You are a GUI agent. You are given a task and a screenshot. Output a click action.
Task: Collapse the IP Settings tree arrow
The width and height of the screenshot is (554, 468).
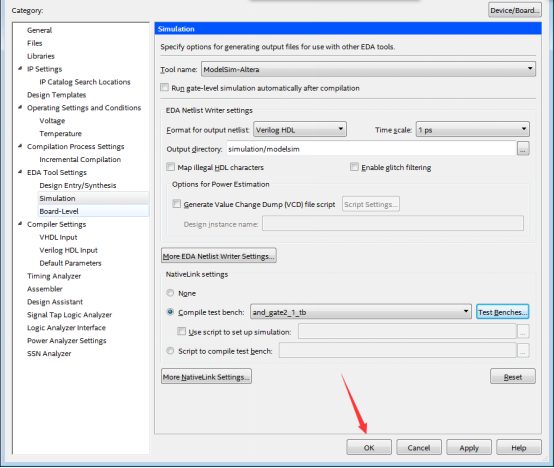pos(20,69)
